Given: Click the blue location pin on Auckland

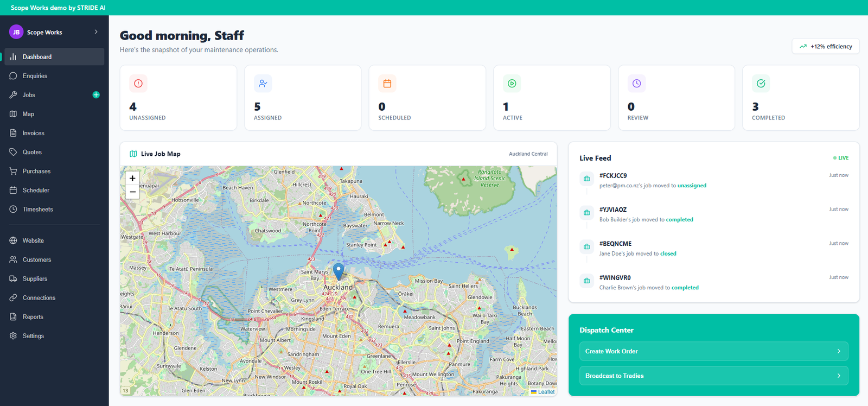Looking at the screenshot, I should pyautogui.click(x=339, y=271).
